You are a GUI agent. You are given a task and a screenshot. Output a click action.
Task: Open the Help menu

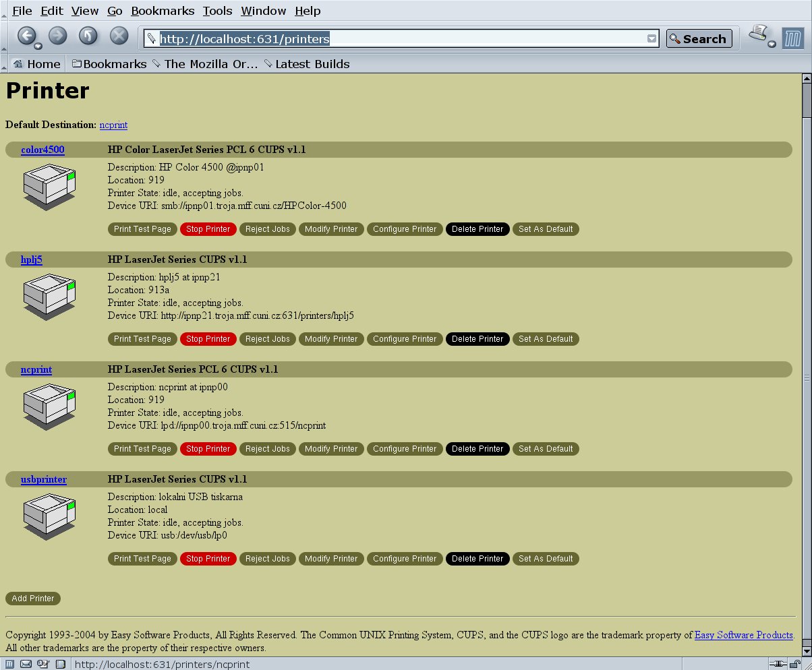(x=308, y=11)
